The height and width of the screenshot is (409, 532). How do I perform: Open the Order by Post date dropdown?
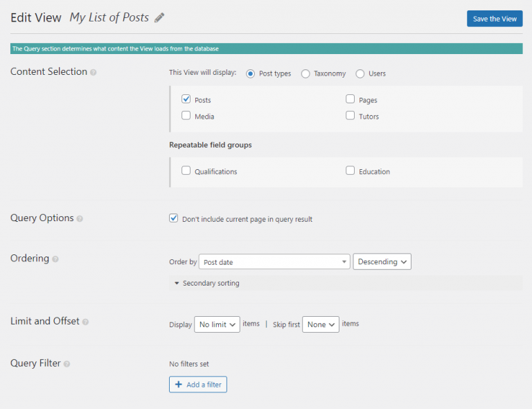coord(274,262)
